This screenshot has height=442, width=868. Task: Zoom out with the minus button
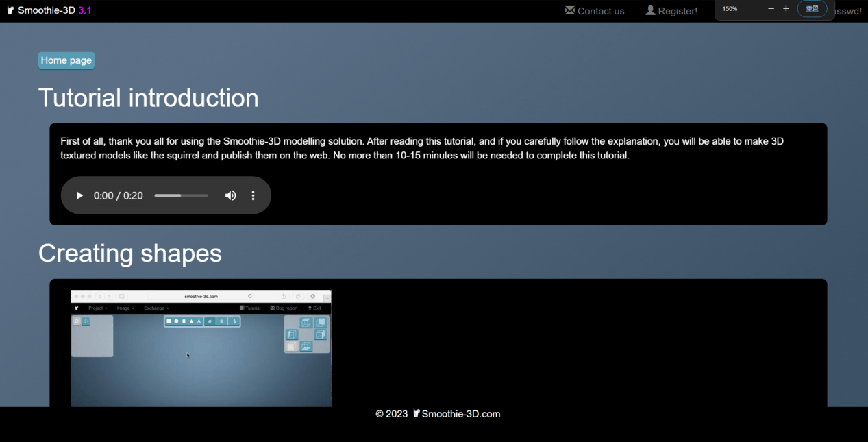(x=771, y=9)
